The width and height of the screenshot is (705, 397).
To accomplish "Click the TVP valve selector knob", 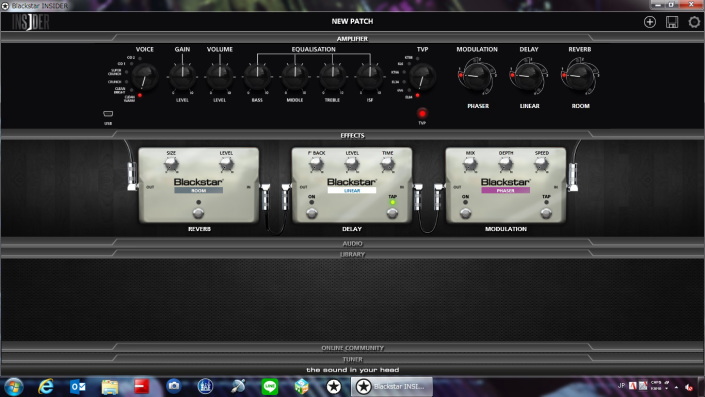I will coord(422,76).
